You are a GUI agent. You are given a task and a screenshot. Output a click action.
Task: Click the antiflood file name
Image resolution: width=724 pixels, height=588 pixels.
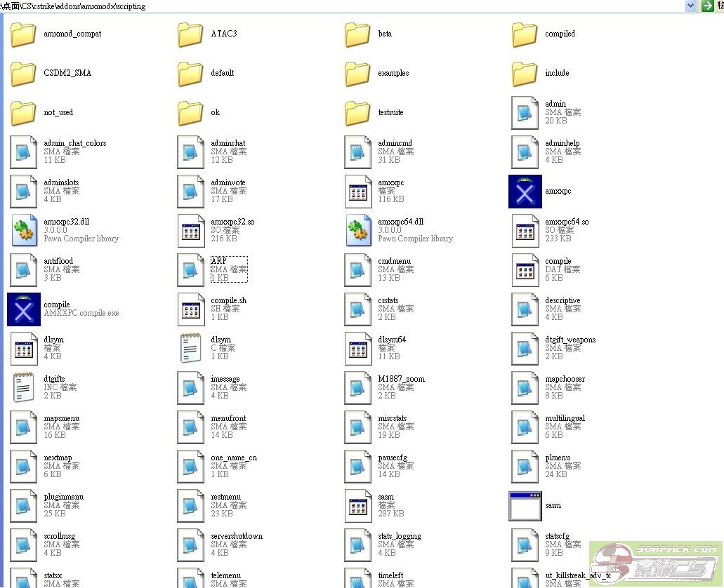58,261
